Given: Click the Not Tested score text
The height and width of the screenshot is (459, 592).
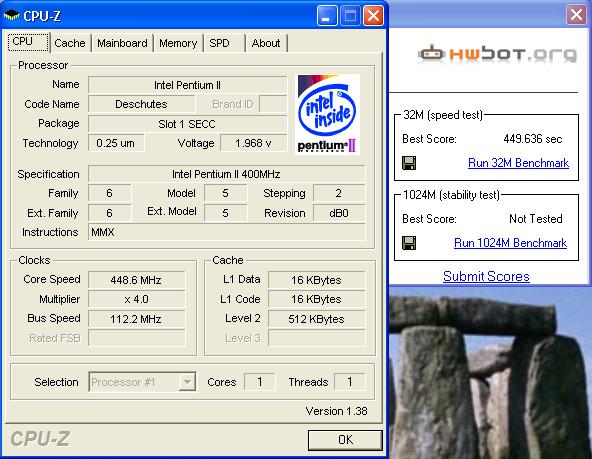Looking at the screenshot, I should pyautogui.click(x=536, y=219).
